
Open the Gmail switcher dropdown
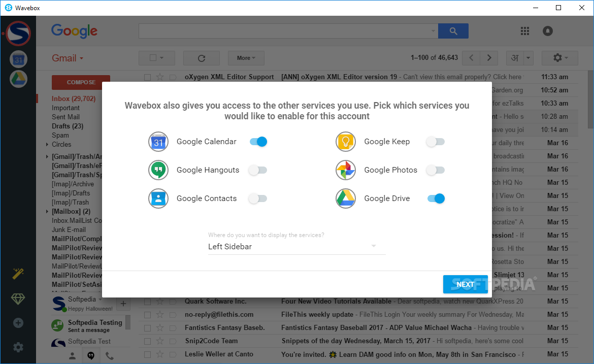[68, 58]
